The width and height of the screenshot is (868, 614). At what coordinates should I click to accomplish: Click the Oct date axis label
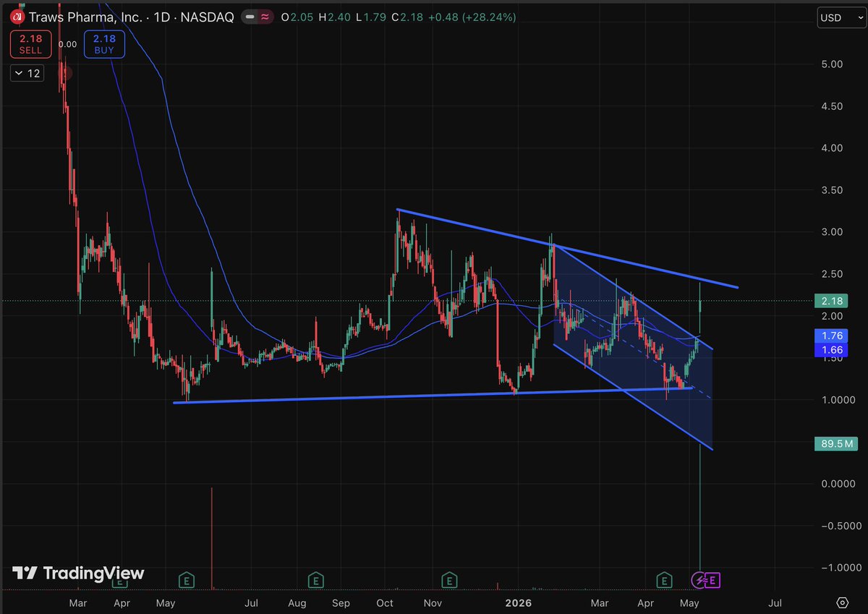385,602
